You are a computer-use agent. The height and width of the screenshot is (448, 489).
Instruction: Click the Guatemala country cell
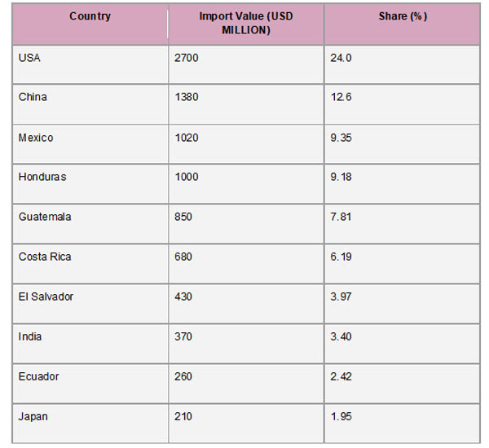point(90,224)
